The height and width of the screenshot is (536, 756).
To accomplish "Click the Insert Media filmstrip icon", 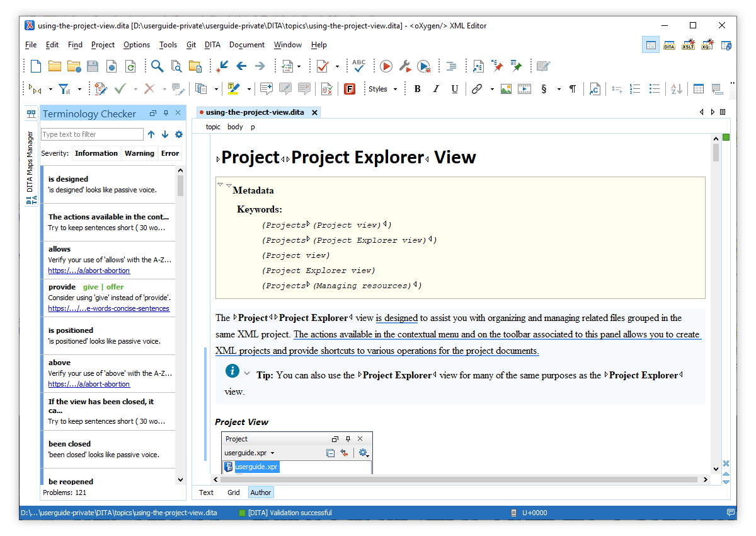I will pos(524,89).
